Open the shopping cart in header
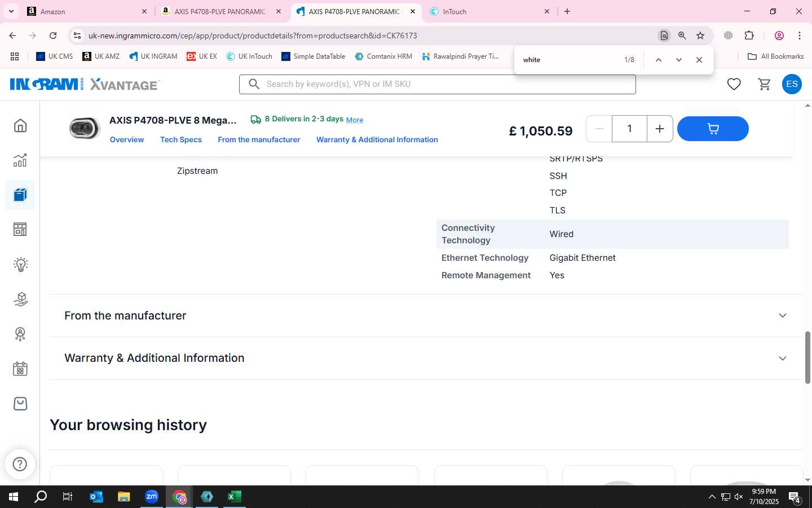 (x=764, y=84)
